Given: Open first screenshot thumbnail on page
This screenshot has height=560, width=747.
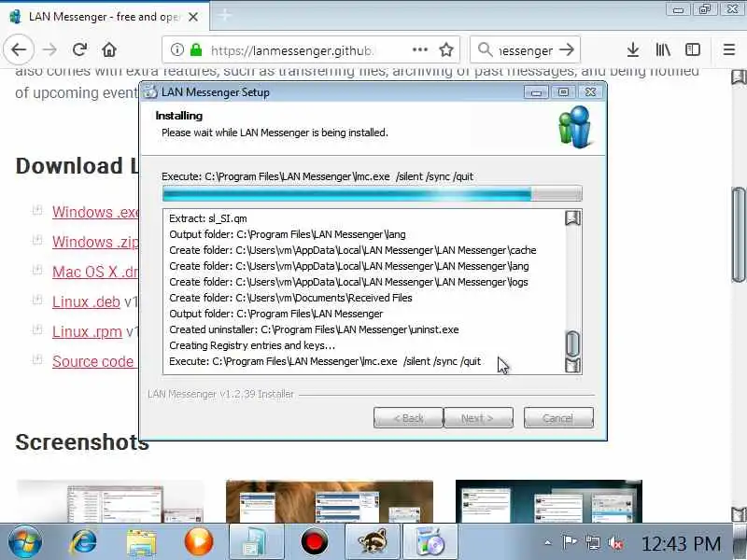Looking at the screenshot, I should point(109,501).
